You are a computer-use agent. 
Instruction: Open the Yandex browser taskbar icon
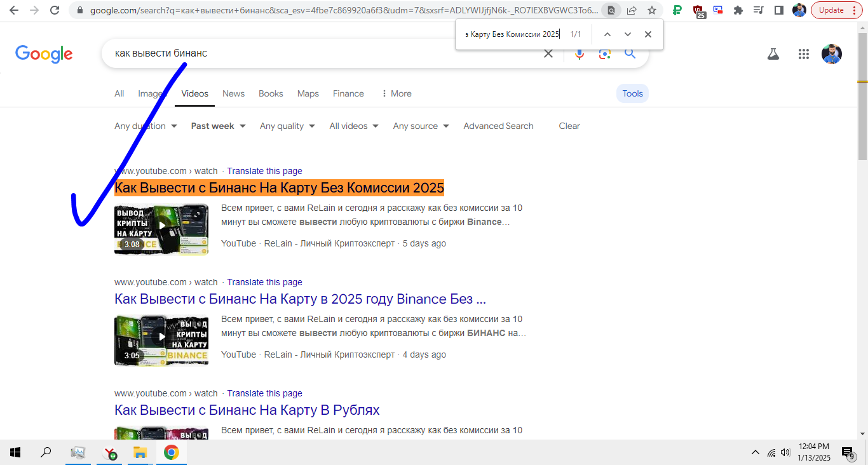point(109,452)
